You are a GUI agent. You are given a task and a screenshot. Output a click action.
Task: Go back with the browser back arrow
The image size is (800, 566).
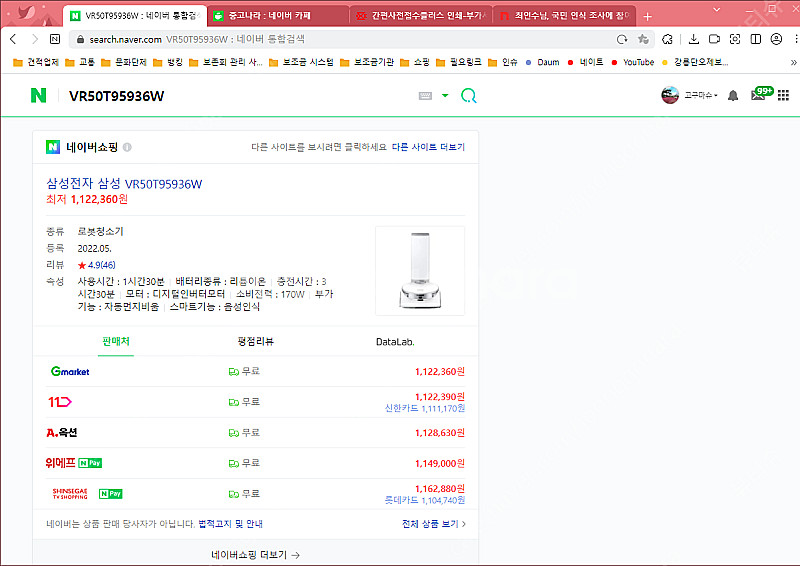click(x=13, y=39)
